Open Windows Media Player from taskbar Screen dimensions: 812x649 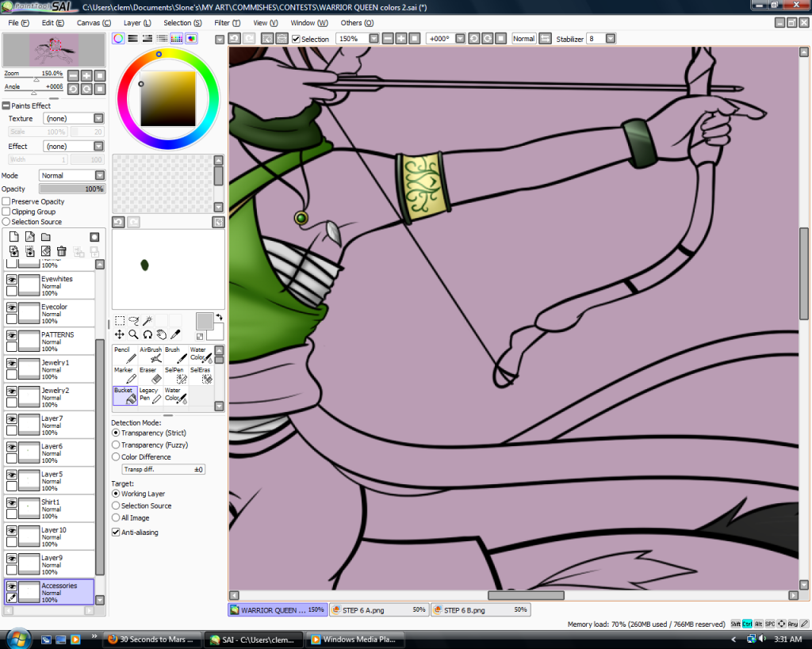(355, 639)
